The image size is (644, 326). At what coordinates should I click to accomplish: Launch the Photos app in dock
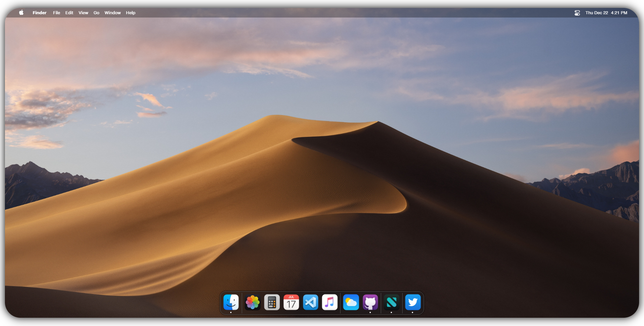[253, 302]
